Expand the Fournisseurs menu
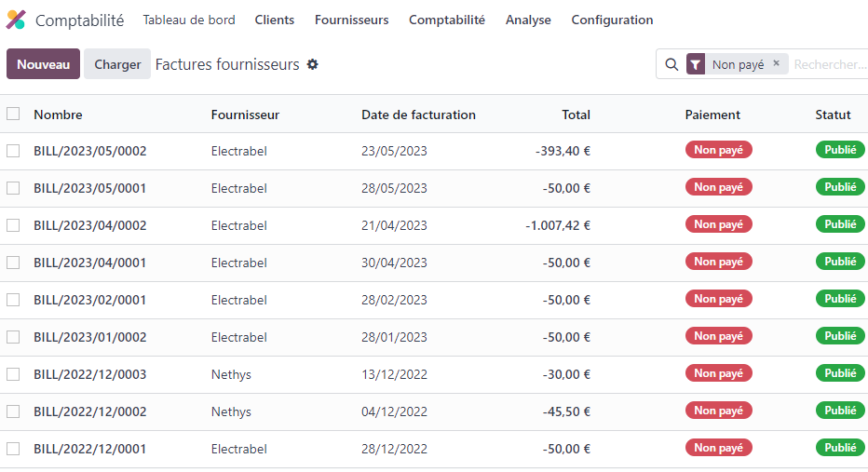868x472 pixels. [351, 20]
